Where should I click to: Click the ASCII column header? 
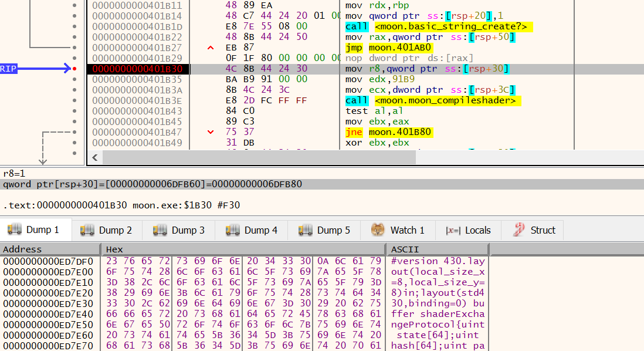pos(405,249)
